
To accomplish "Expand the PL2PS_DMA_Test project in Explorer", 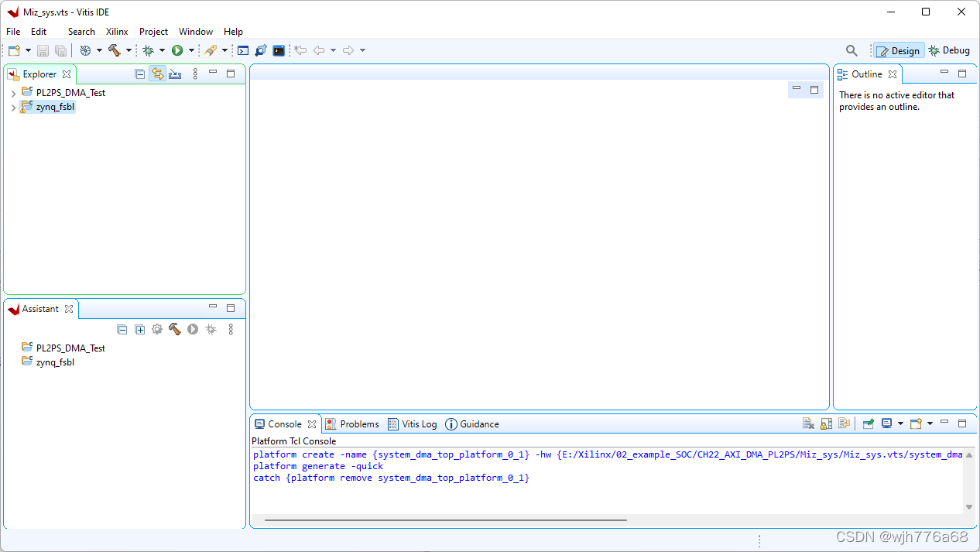I will pyautogui.click(x=13, y=93).
